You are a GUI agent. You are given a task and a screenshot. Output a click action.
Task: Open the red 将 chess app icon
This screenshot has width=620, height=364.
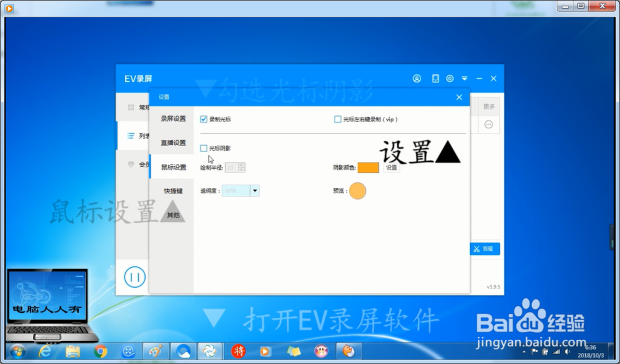(239, 352)
